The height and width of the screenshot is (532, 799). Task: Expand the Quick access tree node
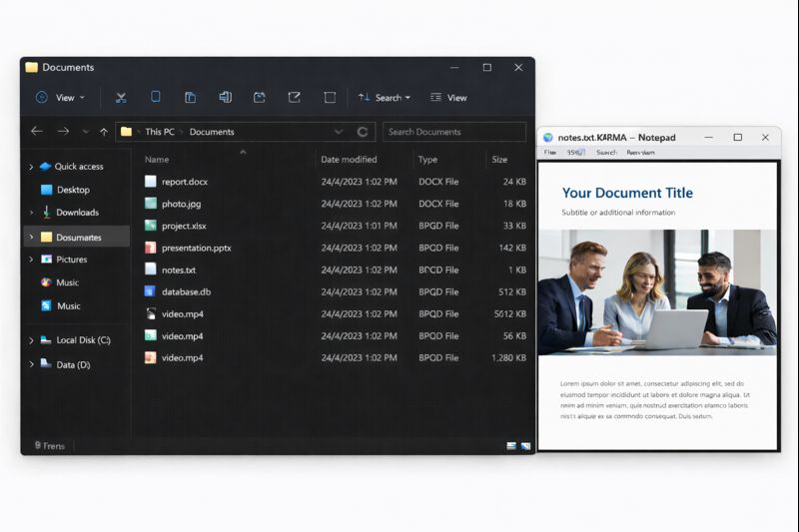pos(31,167)
